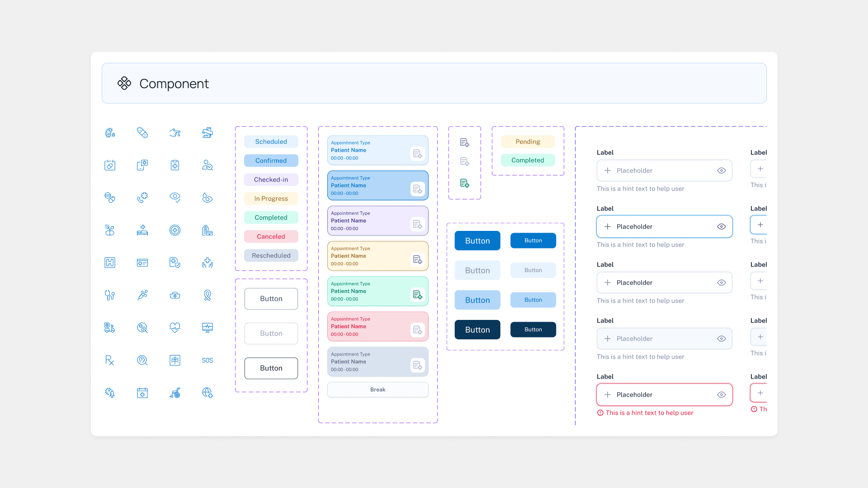This screenshot has height=488, width=868.
Task: Select the Confirmed status tag
Action: pyautogui.click(x=271, y=161)
